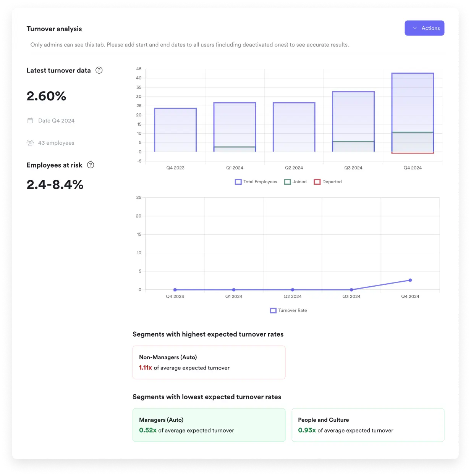Click the Turnover Rate legend toggle below line chart

[273, 310]
